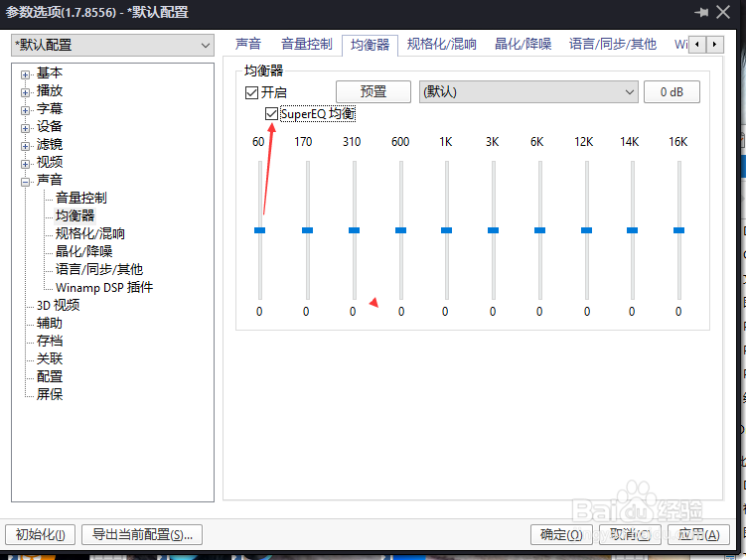Viewport: 746px width, 560px height.
Task: Select 晶化/降噪 in the tree
Action: tap(83, 251)
